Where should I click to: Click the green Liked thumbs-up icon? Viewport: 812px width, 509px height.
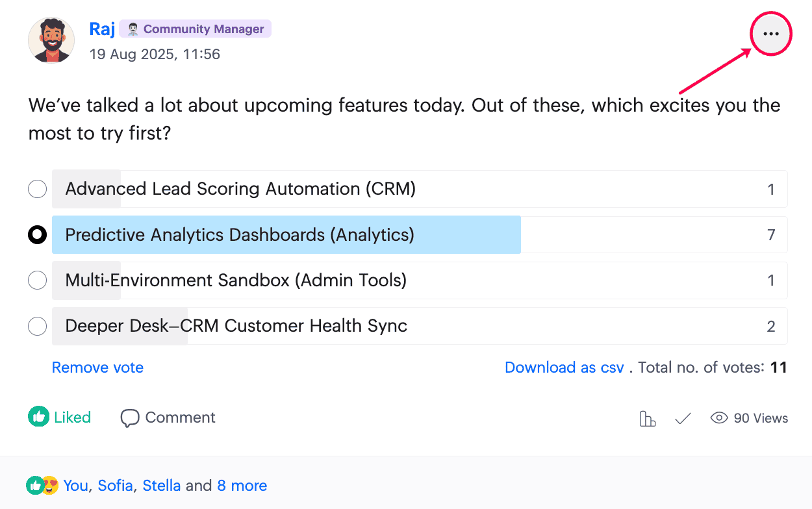point(38,417)
